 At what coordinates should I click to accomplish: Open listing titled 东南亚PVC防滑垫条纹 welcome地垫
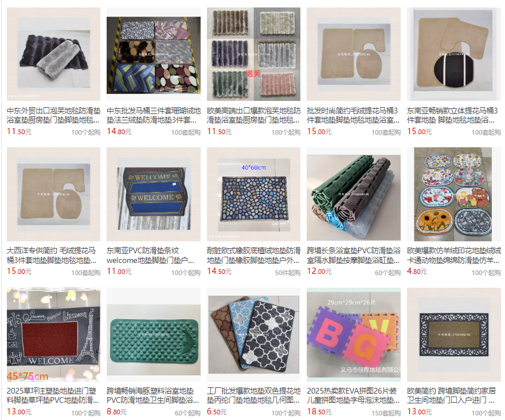pos(150,256)
